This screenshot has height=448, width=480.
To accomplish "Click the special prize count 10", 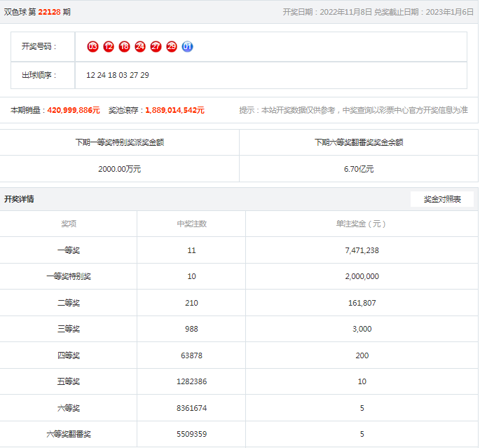I will click(x=191, y=276).
